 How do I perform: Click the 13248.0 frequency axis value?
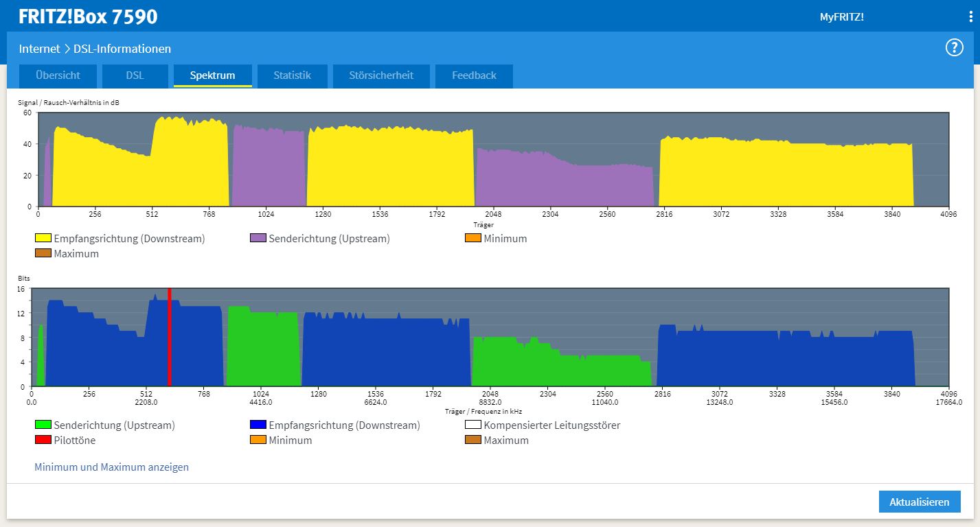pos(720,403)
